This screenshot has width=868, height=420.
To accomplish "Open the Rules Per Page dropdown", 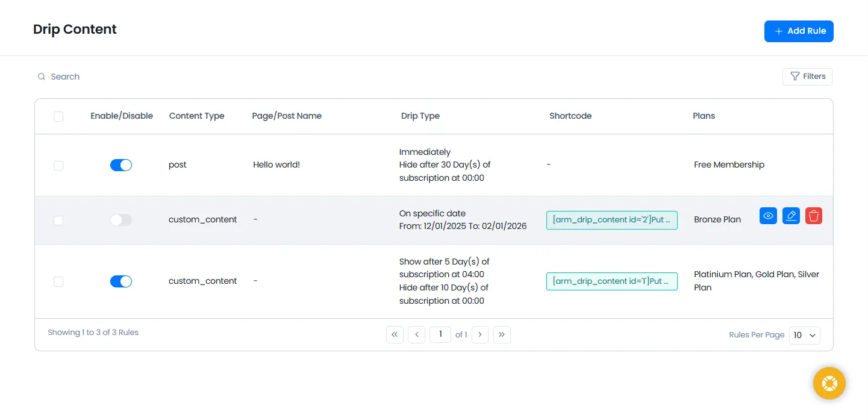I will point(804,335).
